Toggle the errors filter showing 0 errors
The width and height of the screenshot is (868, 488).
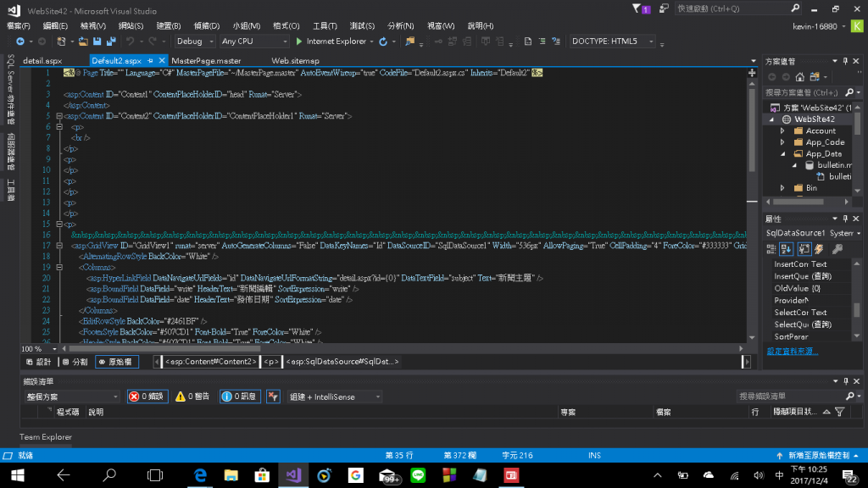[147, 396]
